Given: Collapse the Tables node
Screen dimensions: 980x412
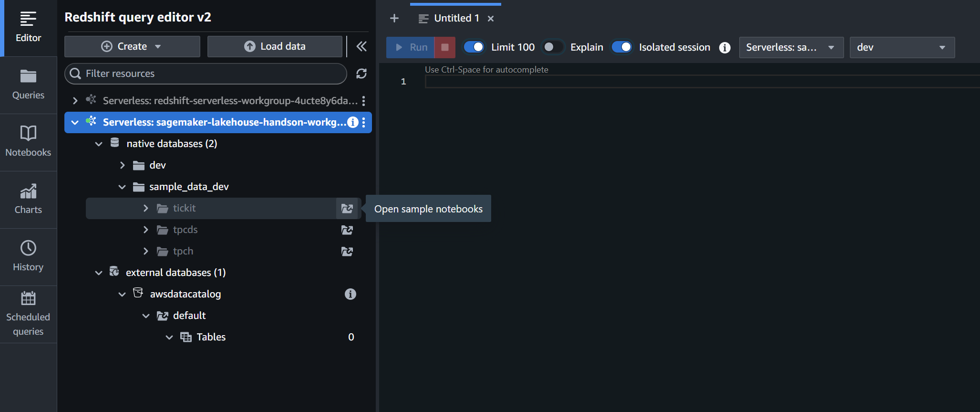Looking at the screenshot, I should click(x=169, y=337).
